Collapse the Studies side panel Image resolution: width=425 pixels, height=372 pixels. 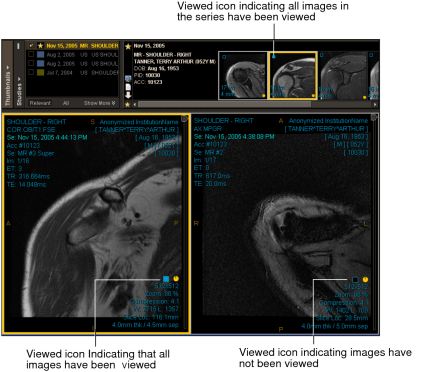(19, 91)
